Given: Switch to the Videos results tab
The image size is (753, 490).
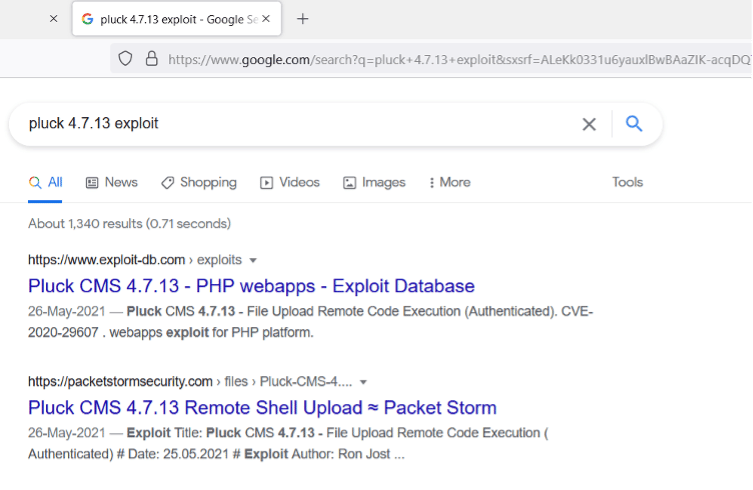Looking at the screenshot, I should pyautogui.click(x=290, y=182).
